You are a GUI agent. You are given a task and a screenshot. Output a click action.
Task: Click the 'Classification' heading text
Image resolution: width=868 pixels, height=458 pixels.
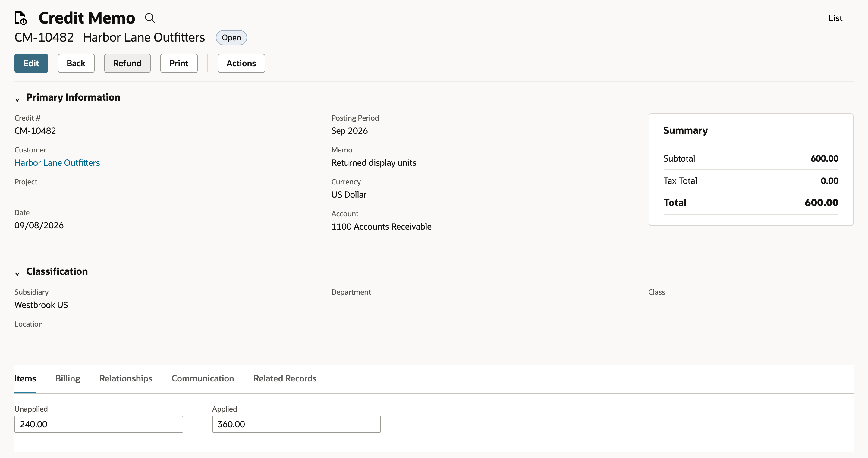tap(57, 271)
